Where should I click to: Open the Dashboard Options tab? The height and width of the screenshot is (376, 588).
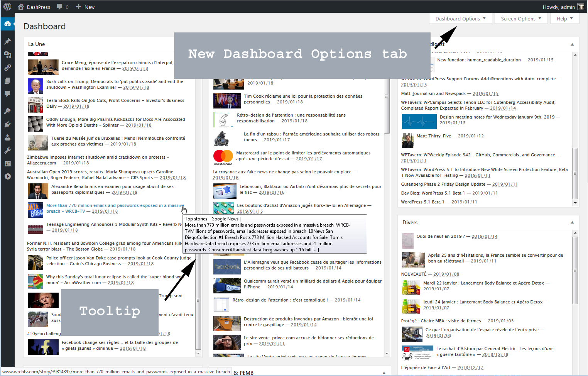(461, 19)
